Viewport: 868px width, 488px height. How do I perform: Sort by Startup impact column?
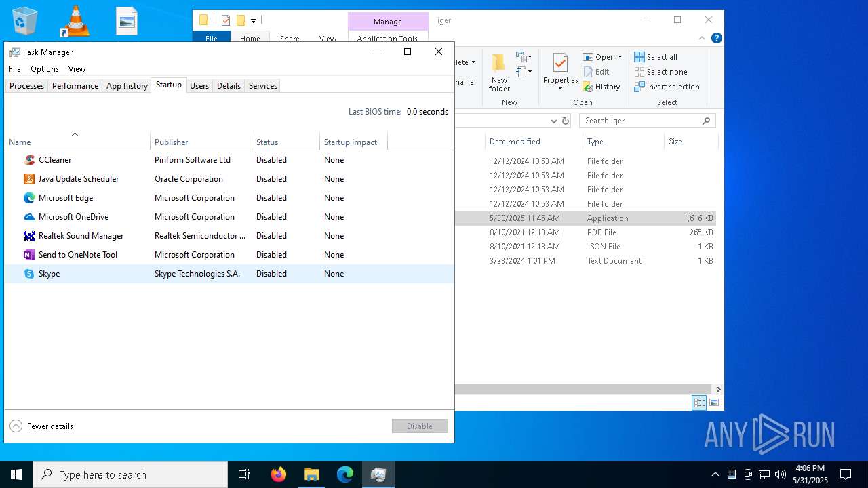[x=353, y=142]
